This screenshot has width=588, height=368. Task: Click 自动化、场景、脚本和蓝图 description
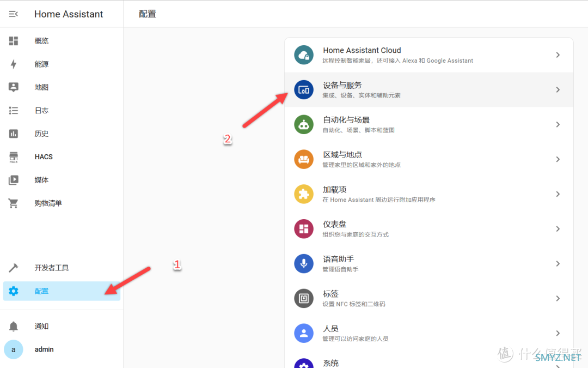[x=358, y=130]
